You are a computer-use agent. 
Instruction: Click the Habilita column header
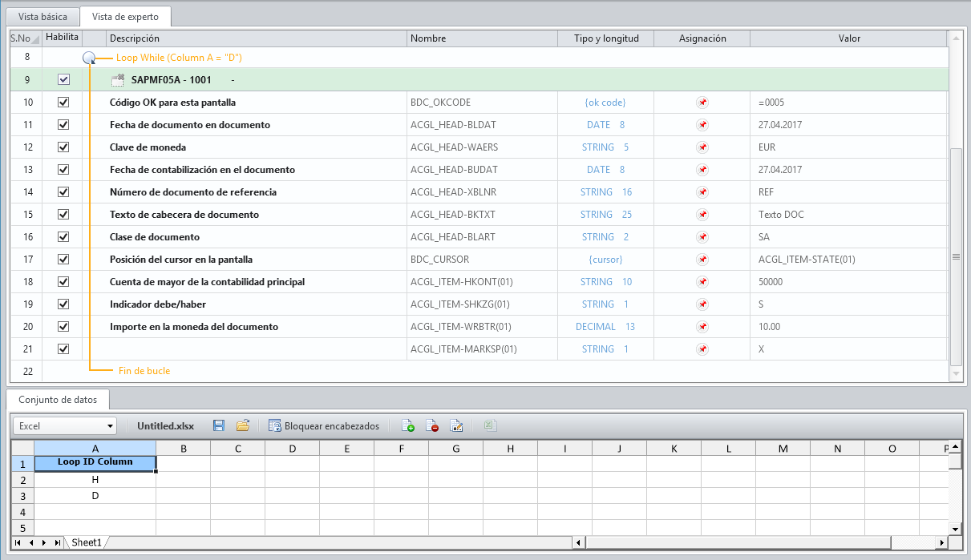(63, 38)
